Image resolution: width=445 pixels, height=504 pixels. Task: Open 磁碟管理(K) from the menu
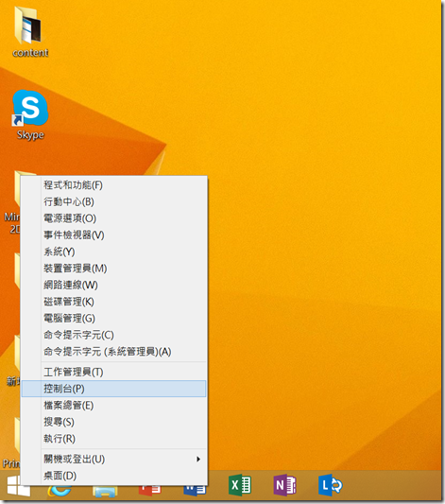click(x=113, y=302)
